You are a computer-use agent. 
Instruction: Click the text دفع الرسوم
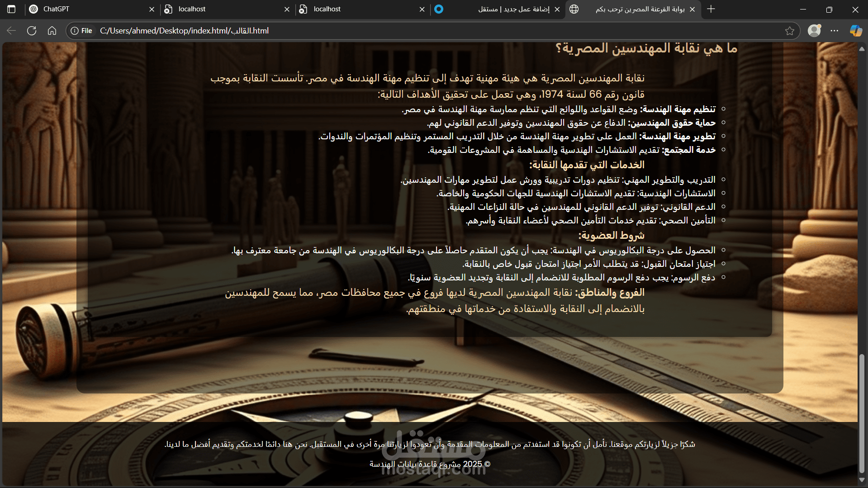click(693, 277)
